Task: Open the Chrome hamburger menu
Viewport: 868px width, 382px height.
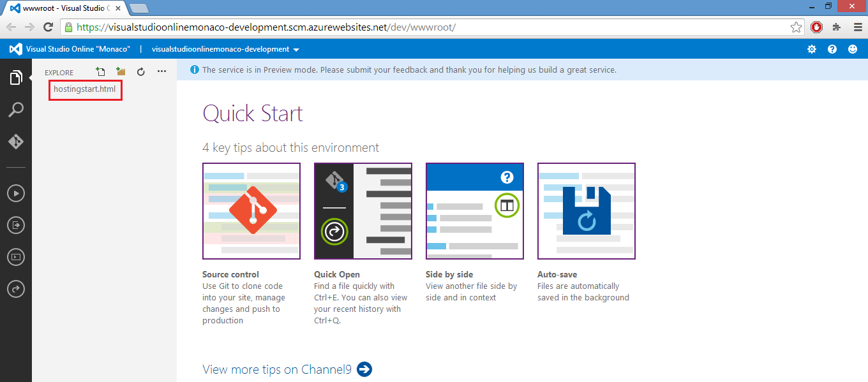Action: (857, 27)
